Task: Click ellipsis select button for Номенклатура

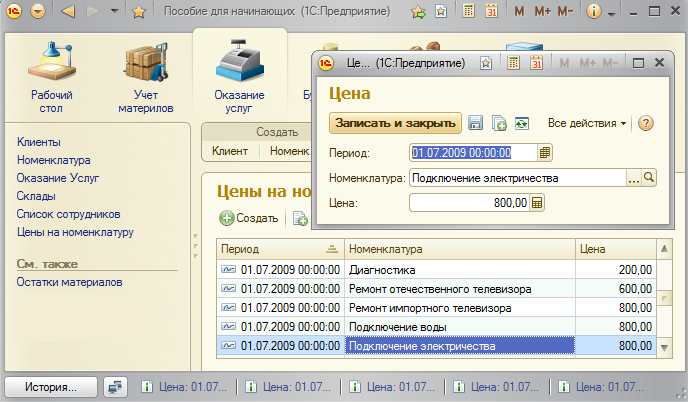Action: point(634,178)
